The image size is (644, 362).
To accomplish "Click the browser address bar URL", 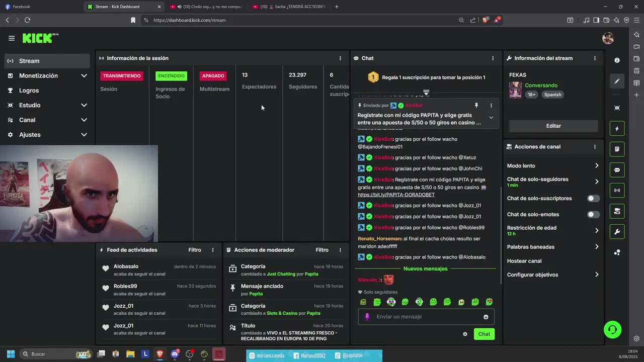I will coord(190,20).
